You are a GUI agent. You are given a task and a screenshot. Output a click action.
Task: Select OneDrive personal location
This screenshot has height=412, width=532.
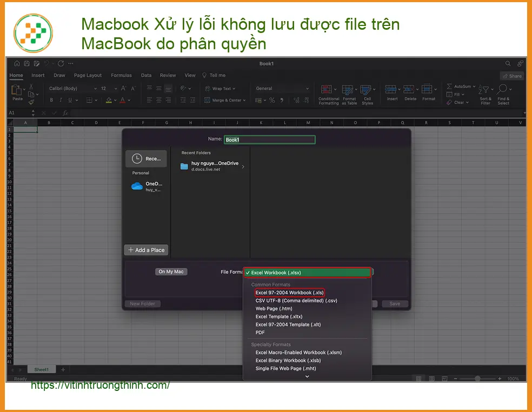pos(147,187)
